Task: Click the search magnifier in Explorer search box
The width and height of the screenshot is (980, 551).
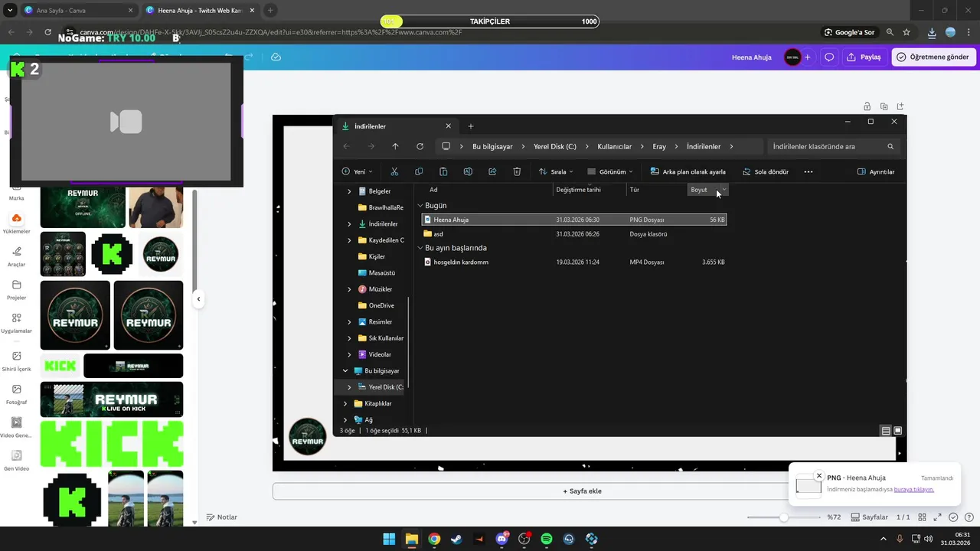Action: pyautogui.click(x=890, y=146)
